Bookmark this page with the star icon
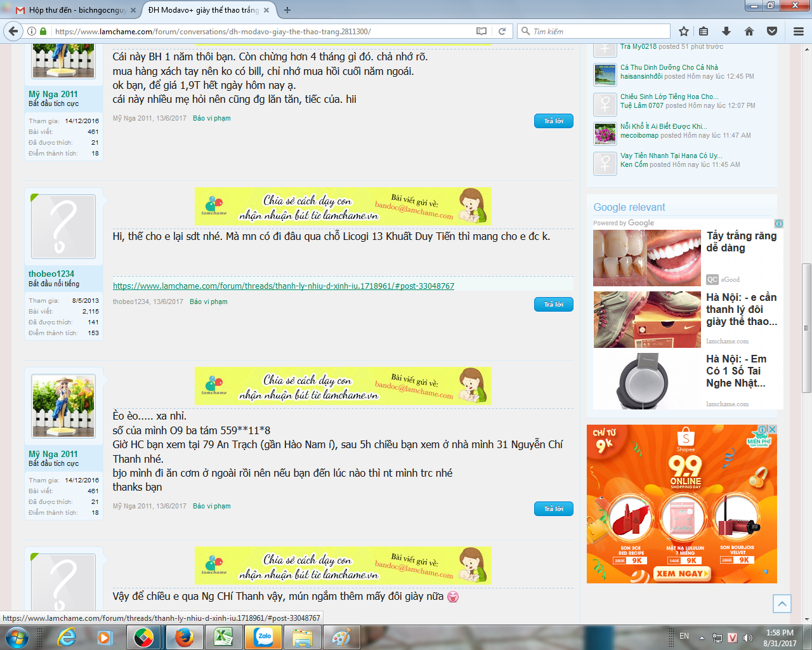Viewport: 812px width, 650px height. click(683, 31)
